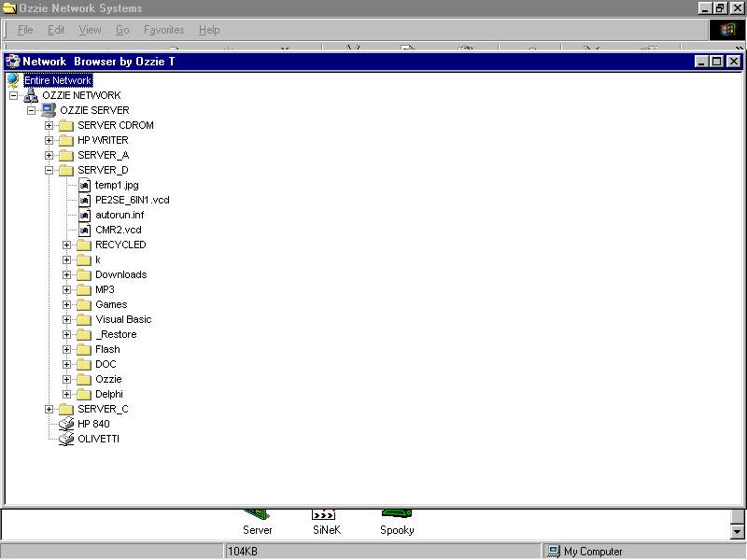Expand the Visual Basic folder

coord(67,319)
